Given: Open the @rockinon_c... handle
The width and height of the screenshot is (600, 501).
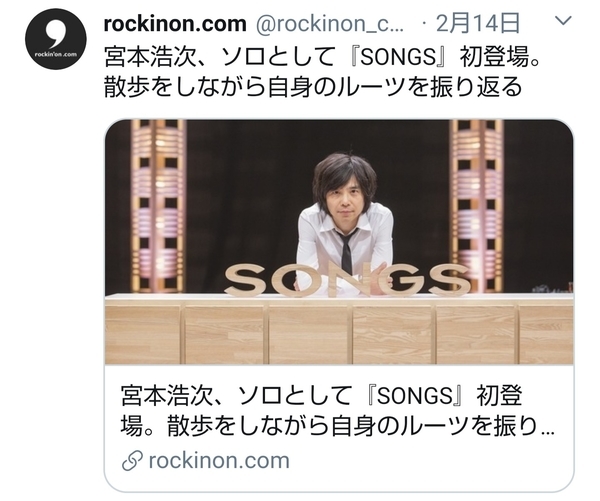Looking at the screenshot, I should (x=329, y=24).
